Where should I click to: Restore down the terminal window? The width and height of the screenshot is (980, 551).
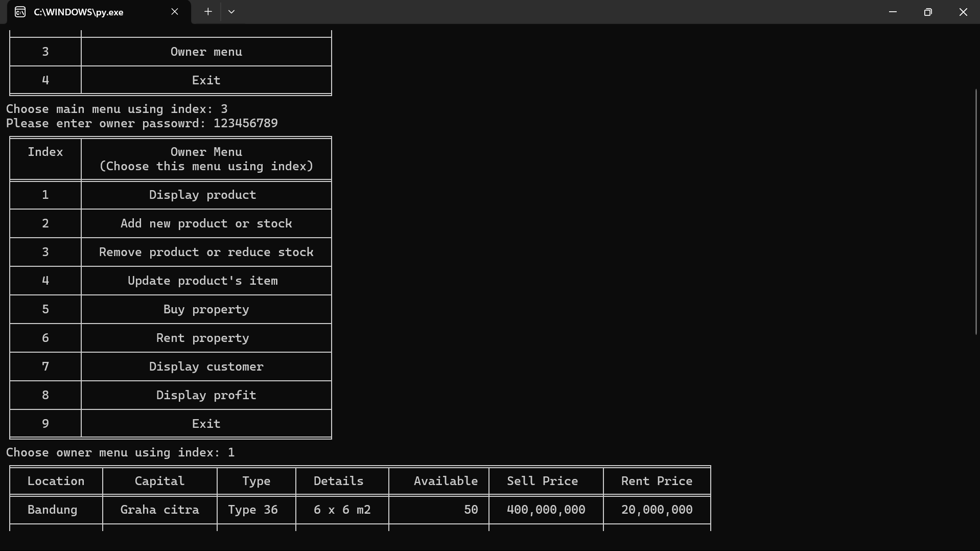coord(928,12)
